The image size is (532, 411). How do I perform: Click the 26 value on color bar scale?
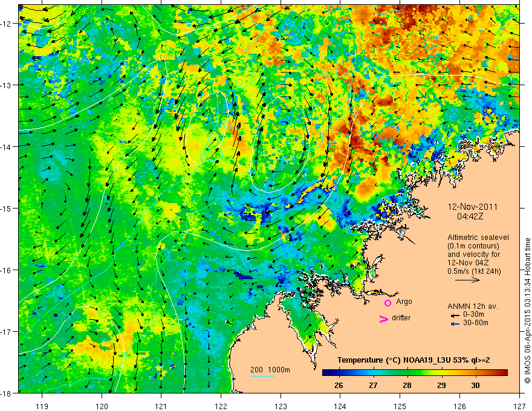(339, 385)
